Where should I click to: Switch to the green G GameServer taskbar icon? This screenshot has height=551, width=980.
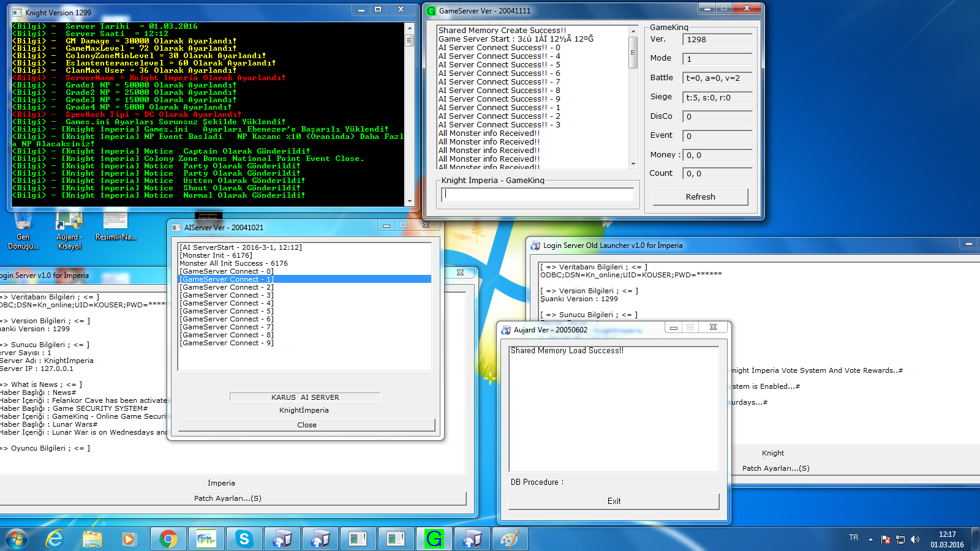[434, 539]
